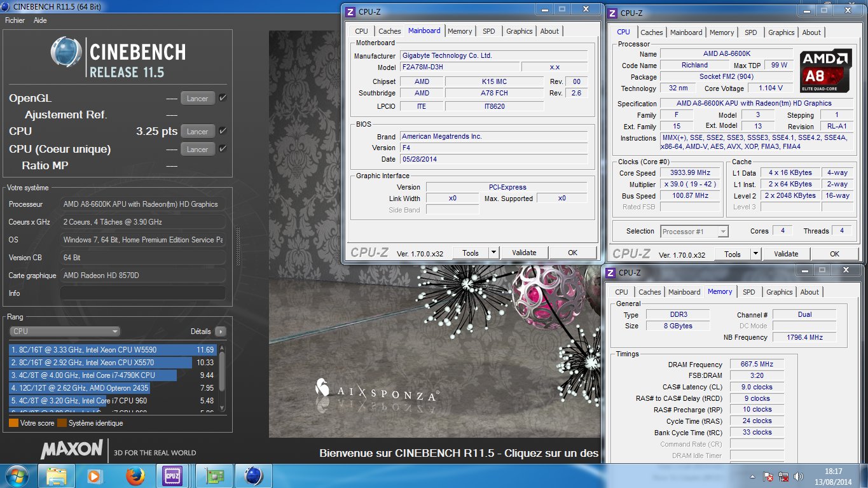Open Memory tab in Mainboard window
Image resolution: width=868 pixels, height=488 pixels.
460,31
